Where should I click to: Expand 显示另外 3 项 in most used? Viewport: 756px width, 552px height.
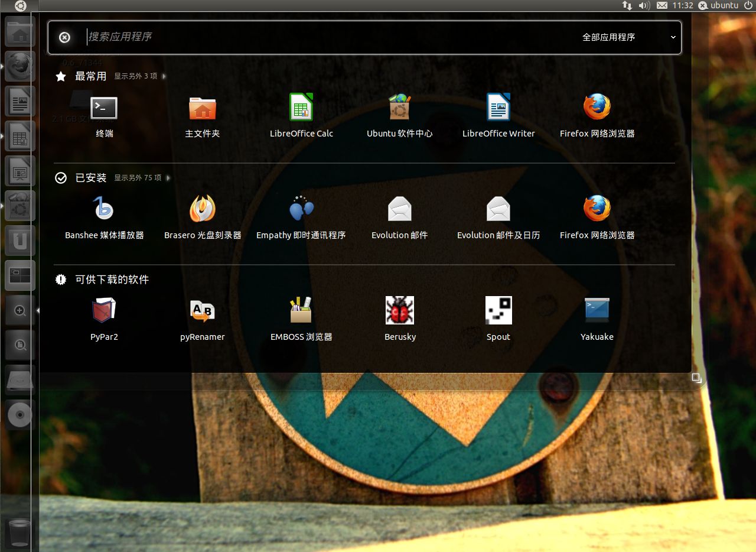point(140,76)
